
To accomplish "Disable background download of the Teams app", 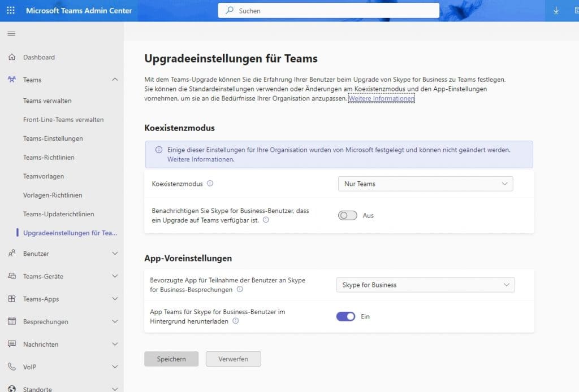I will (345, 316).
